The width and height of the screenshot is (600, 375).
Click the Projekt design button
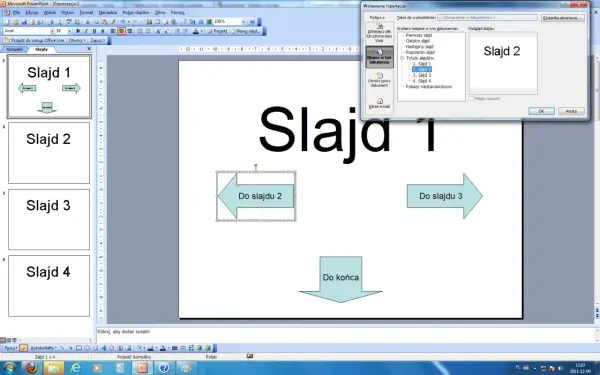[217, 31]
